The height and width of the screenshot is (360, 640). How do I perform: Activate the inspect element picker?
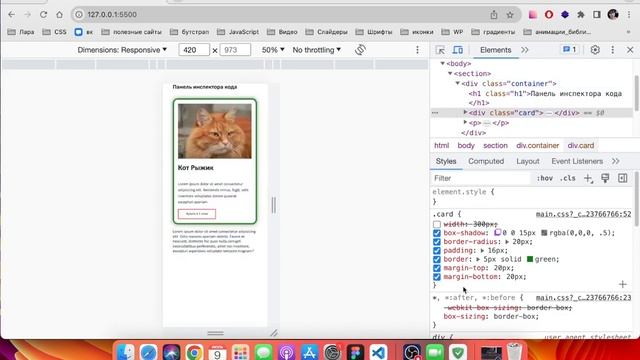[440, 50]
